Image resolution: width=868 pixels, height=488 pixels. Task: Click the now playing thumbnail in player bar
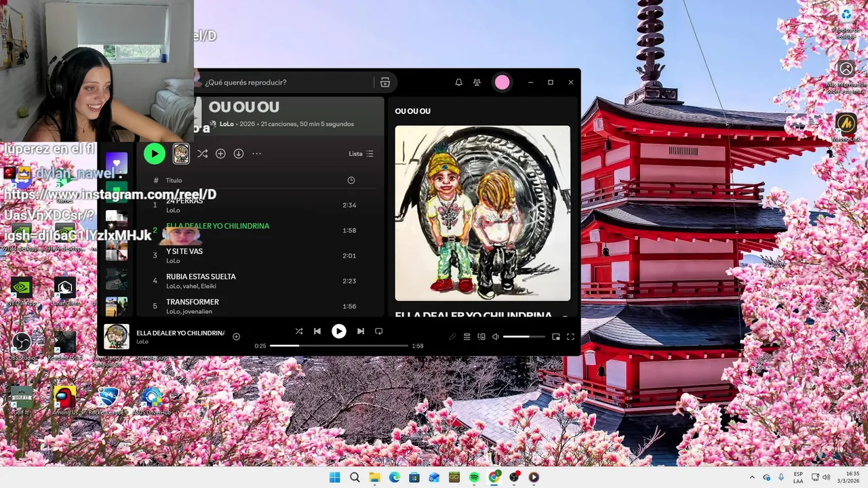click(x=117, y=336)
